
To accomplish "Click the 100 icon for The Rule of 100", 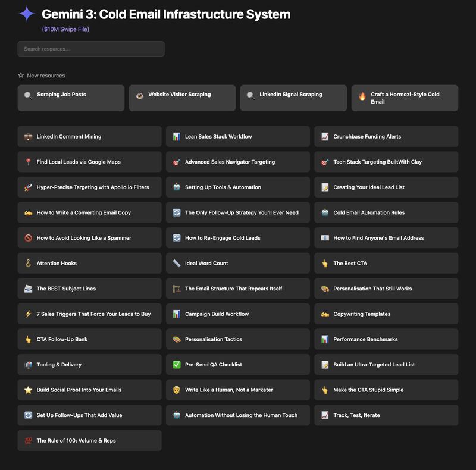I will pyautogui.click(x=28, y=440).
